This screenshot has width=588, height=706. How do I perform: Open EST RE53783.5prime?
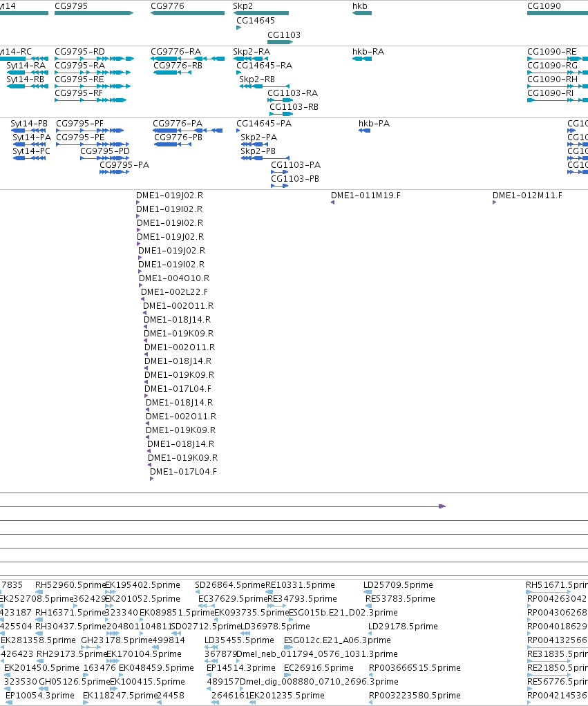click(400, 599)
